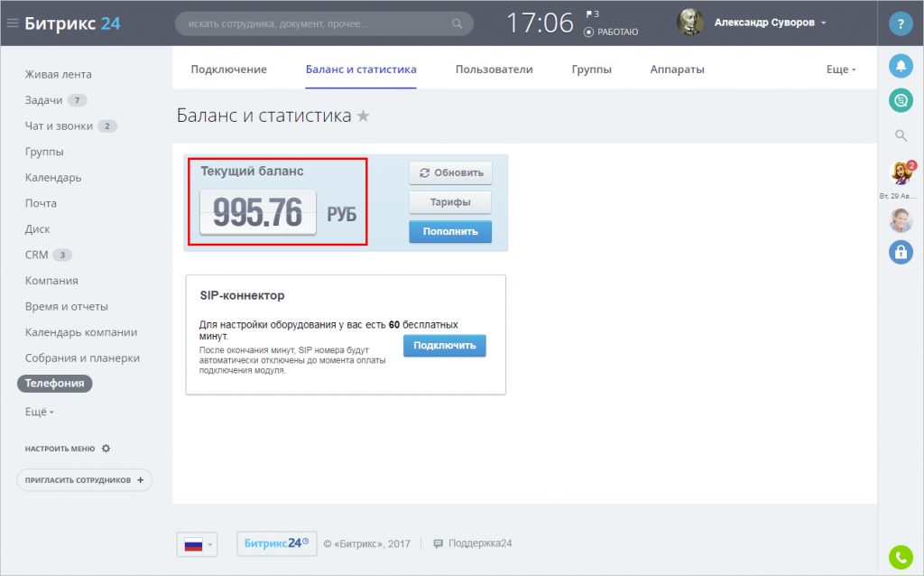The height and width of the screenshot is (576, 924).
Task: Click the Обновить balance button
Action: (x=450, y=173)
